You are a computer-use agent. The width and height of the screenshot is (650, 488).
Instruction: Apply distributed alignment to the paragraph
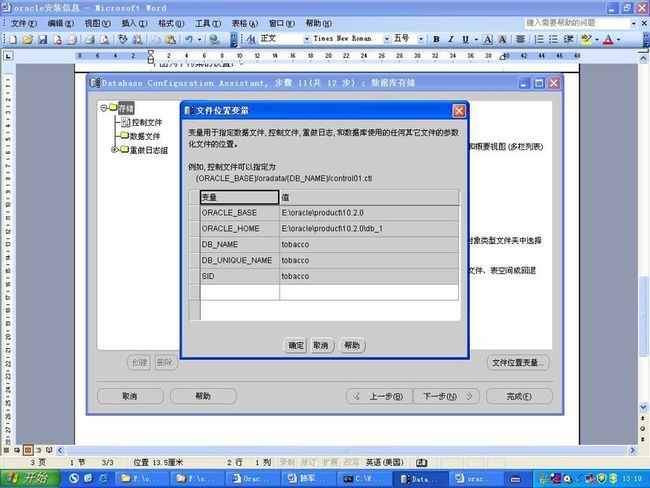coord(520,39)
